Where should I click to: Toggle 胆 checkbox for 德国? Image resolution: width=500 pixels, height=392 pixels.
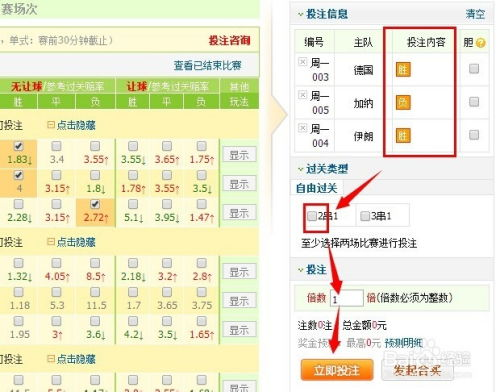474,69
